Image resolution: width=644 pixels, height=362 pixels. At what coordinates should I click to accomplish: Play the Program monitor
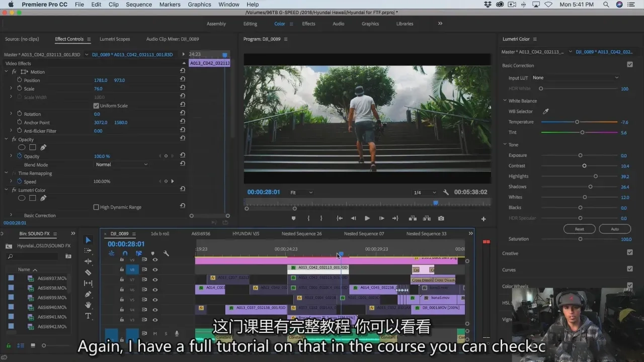point(367,218)
